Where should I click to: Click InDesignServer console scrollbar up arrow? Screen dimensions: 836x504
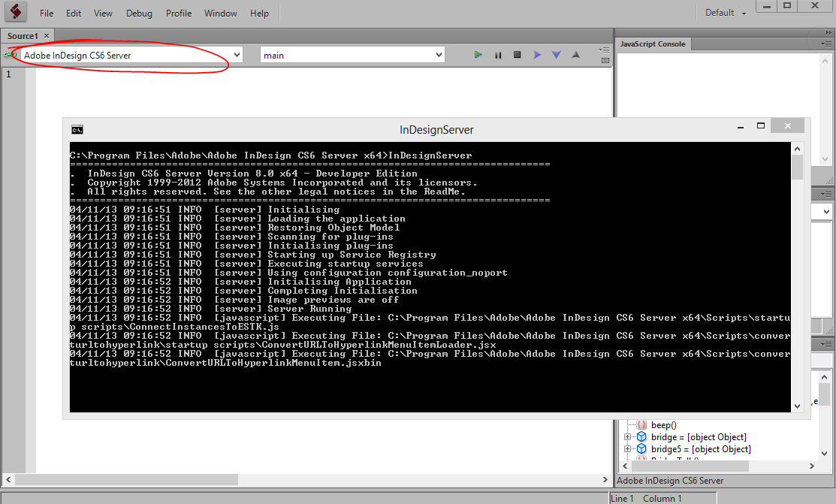point(798,149)
